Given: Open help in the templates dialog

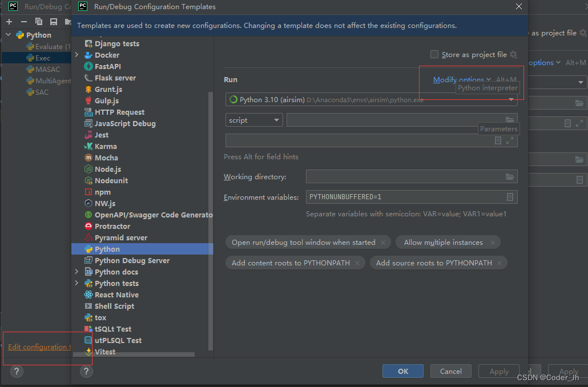Looking at the screenshot, I should [x=86, y=371].
